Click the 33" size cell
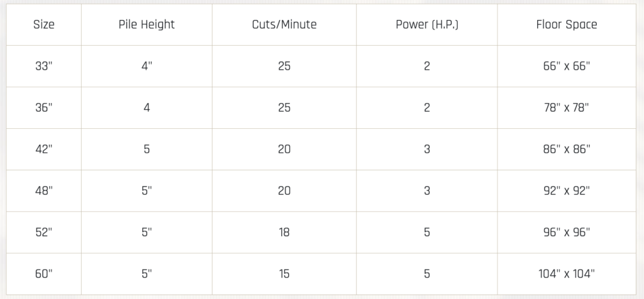The image size is (644, 299). click(x=44, y=66)
